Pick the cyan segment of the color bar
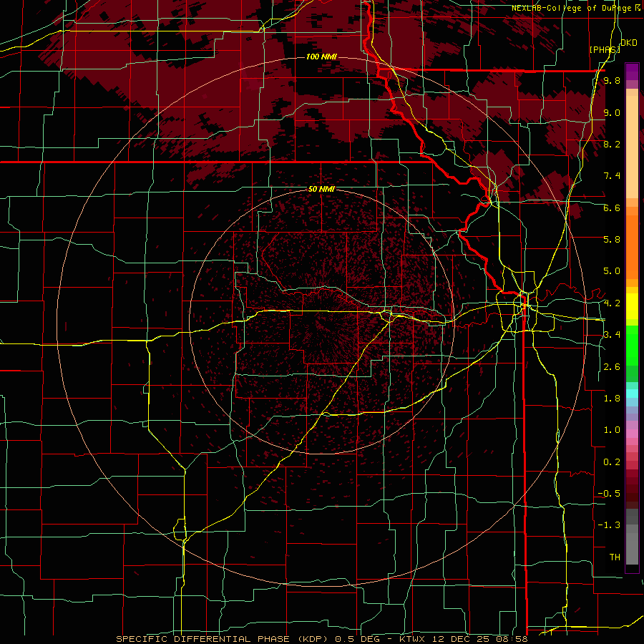 point(632,394)
